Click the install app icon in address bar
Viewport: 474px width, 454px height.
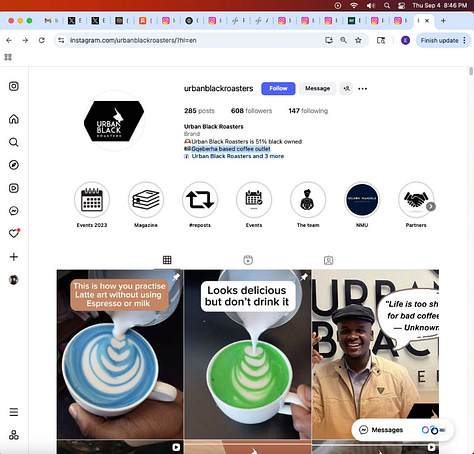pyautogui.click(x=329, y=40)
